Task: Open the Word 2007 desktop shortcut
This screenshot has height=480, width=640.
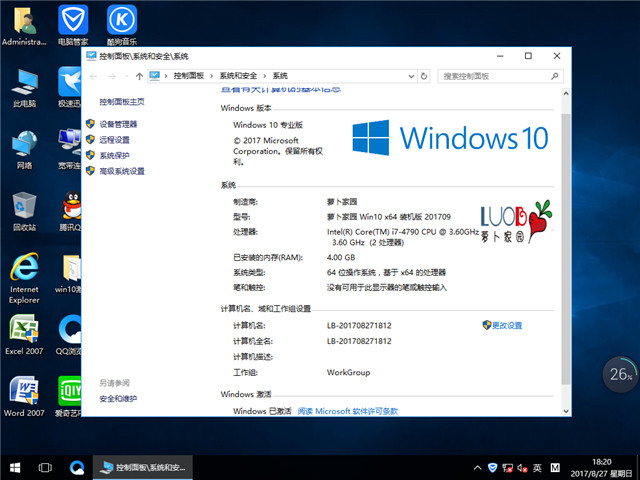Action: [x=24, y=394]
